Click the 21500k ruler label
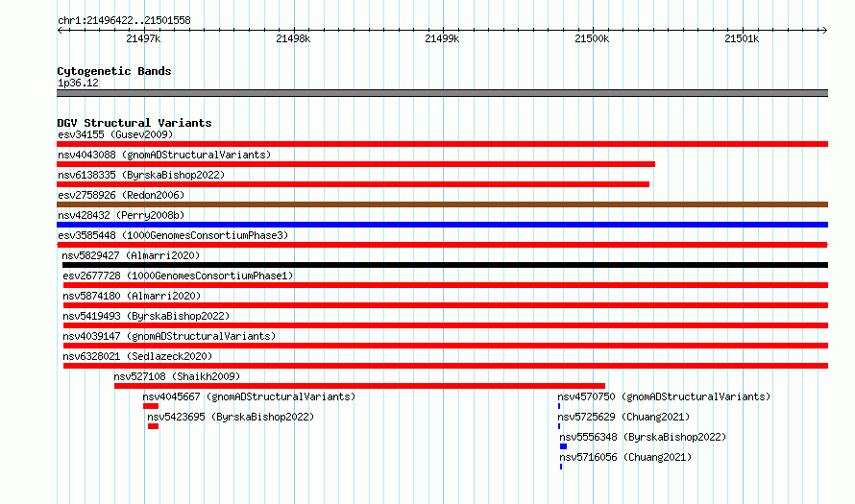This screenshot has height=504, width=855. tap(592, 38)
